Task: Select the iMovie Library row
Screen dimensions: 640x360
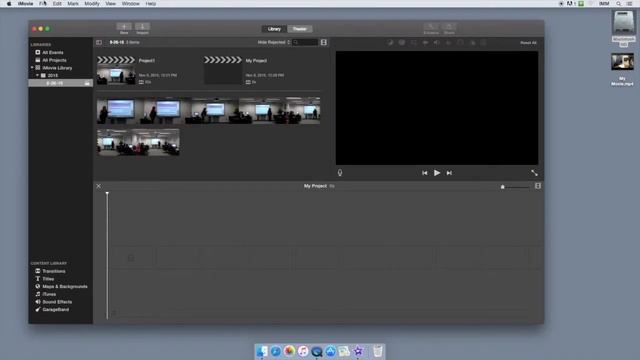Action: tap(57, 68)
